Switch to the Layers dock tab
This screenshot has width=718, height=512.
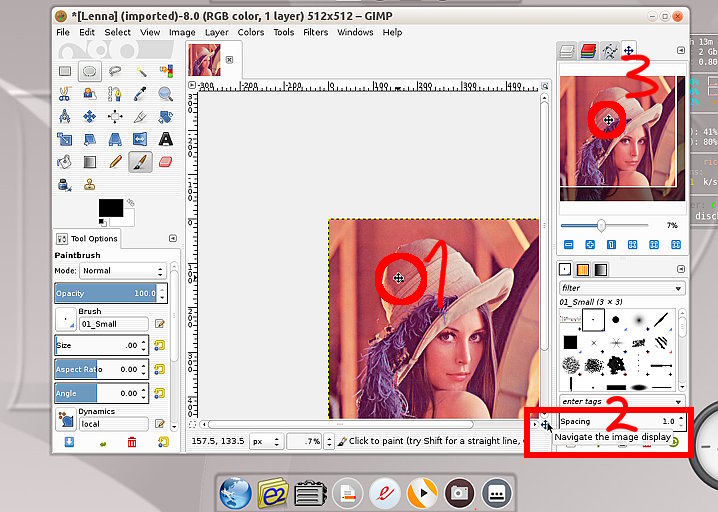pos(567,51)
